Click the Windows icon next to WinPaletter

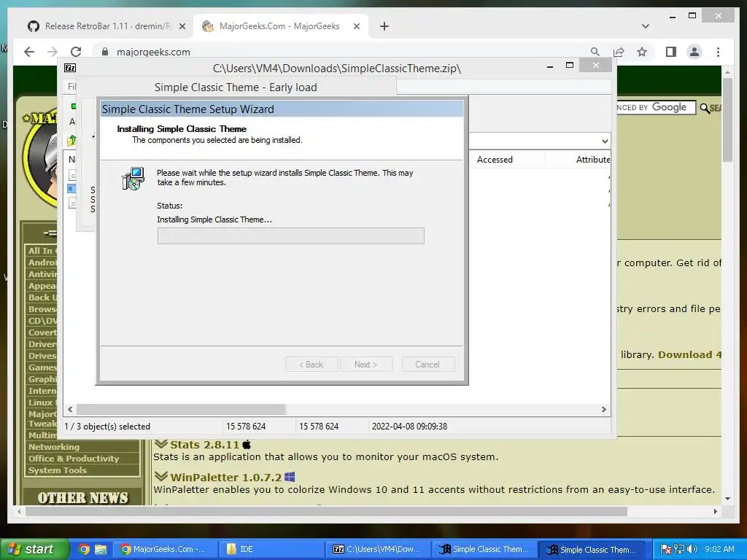coord(290,477)
